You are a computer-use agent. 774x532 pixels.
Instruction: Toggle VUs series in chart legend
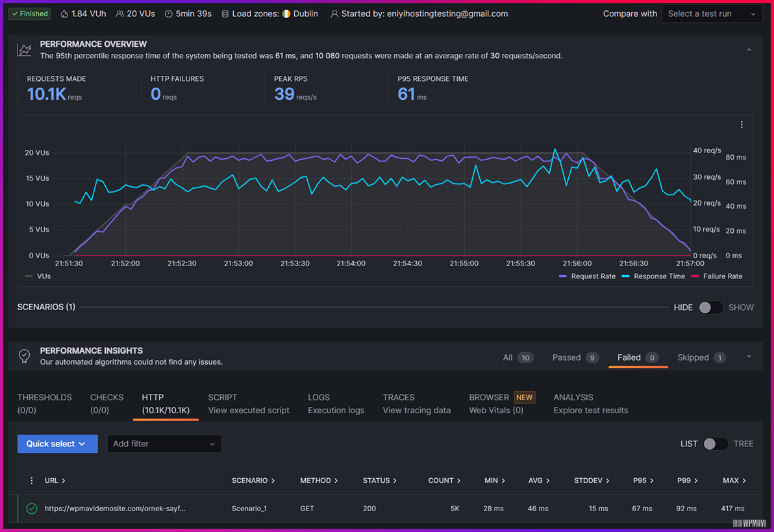click(38, 276)
